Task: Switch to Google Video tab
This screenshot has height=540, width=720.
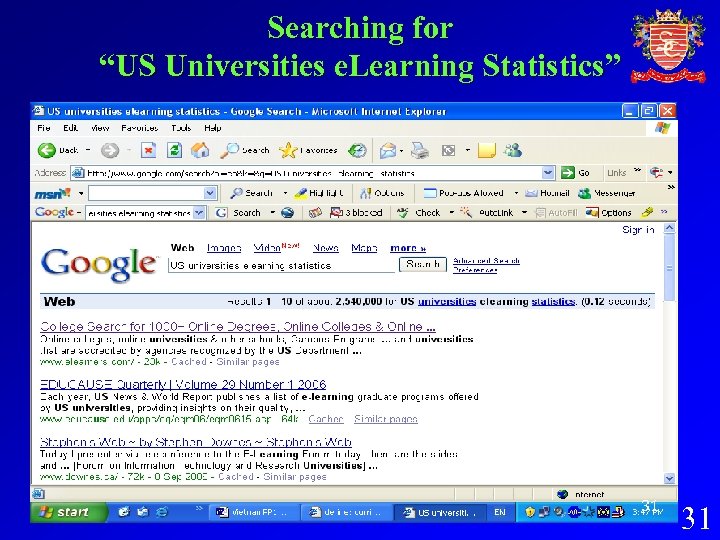Action: [267, 248]
